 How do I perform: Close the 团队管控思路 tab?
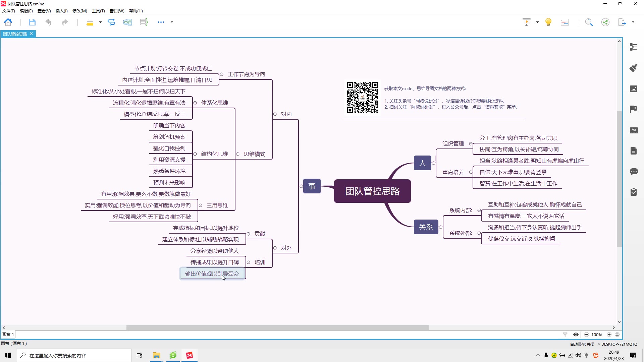click(31, 34)
